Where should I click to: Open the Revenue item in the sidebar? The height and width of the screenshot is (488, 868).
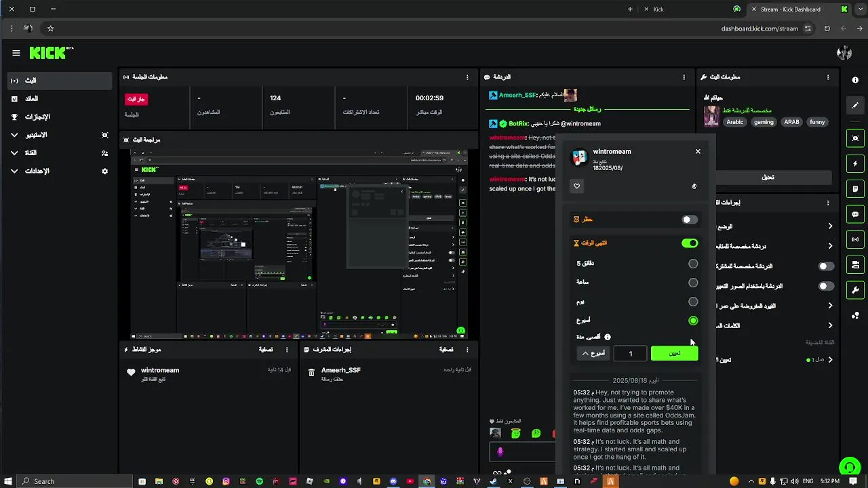point(60,99)
